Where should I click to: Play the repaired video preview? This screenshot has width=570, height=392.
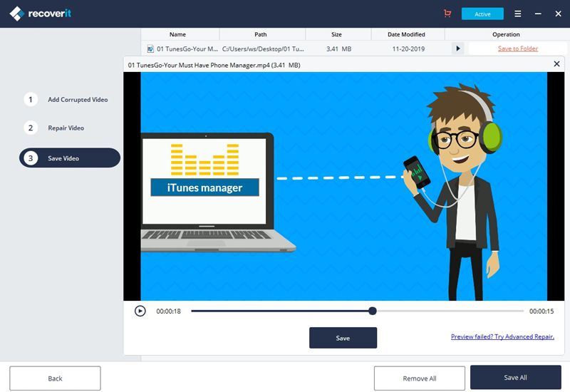(x=140, y=311)
